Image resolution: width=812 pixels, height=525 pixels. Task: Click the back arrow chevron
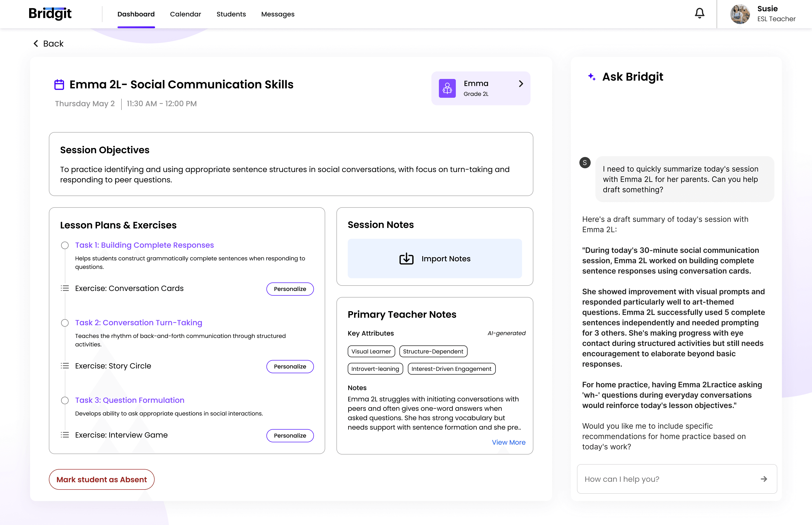(x=36, y=43)
